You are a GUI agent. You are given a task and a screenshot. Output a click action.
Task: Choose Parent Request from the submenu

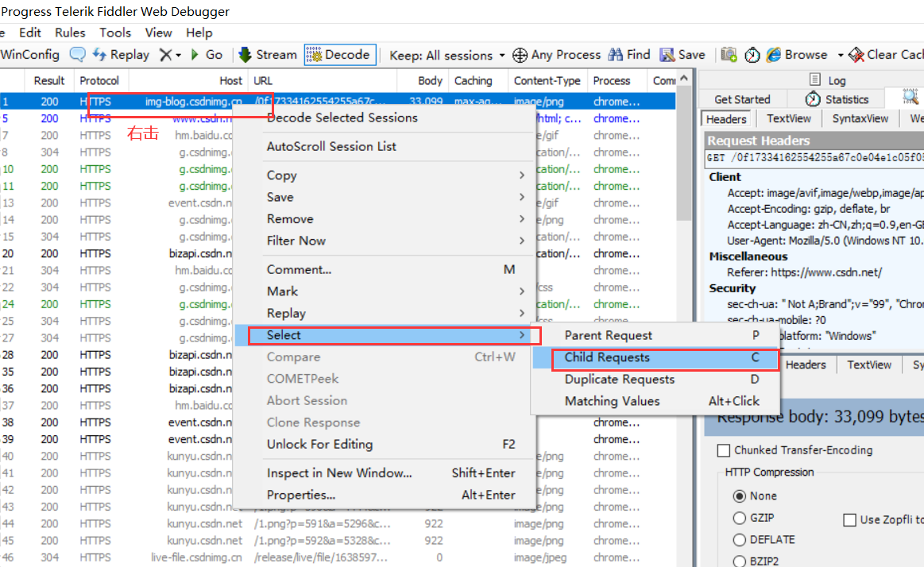[x=656, y=336]
